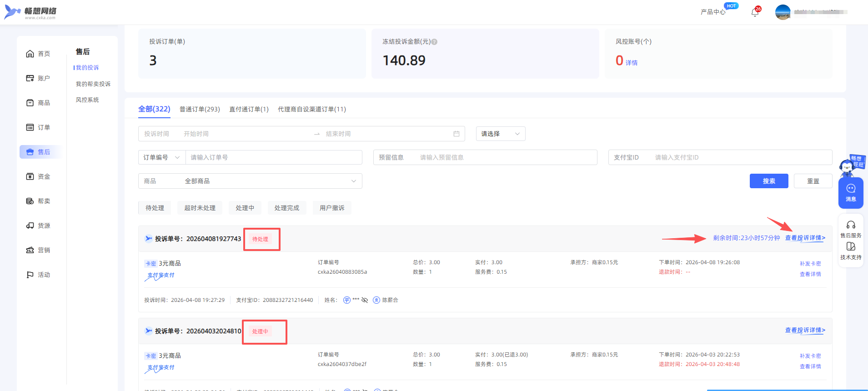Open 查看投诉详情 for first complaint
The width and height of the screenshot is (868, 391).
[805, 238]
